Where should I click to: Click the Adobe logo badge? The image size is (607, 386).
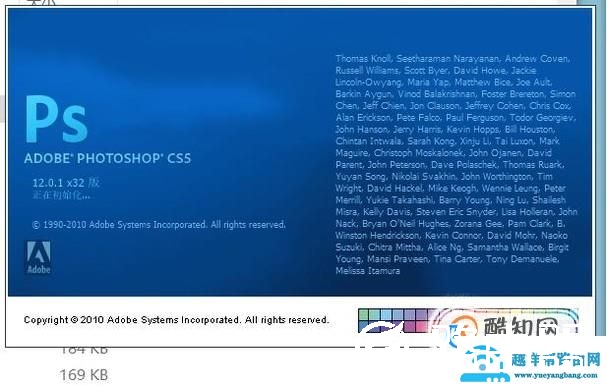click(38, 257)
